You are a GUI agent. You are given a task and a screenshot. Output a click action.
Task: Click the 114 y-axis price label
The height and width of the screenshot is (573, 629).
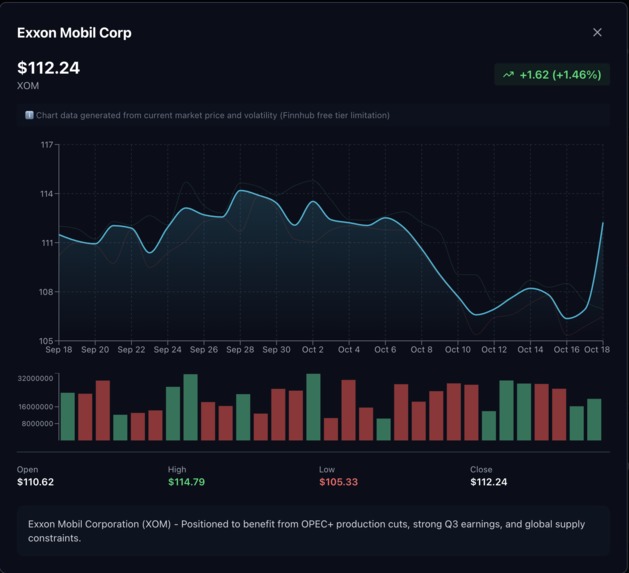[x=47, y=194]
